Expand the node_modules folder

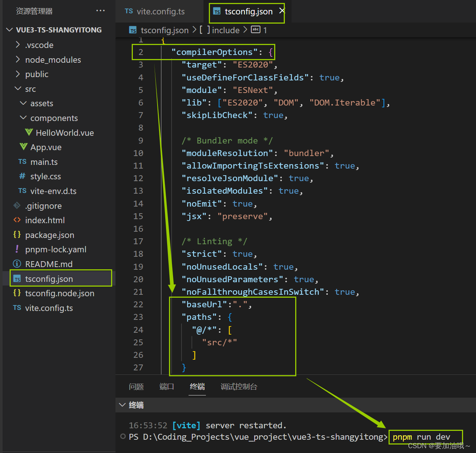[x=18, y=59]
